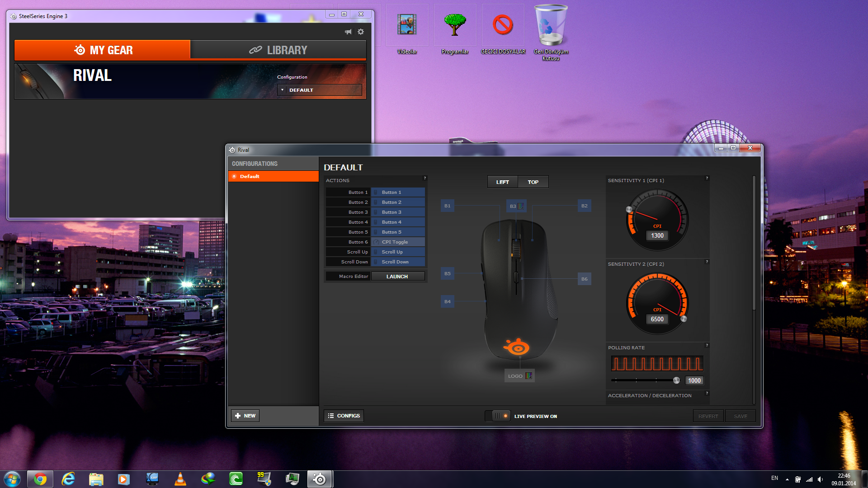This screenshot has height=488, width=868.
Task: Open the Button 1 action dropdown
Action: click(x=398, y=192)
